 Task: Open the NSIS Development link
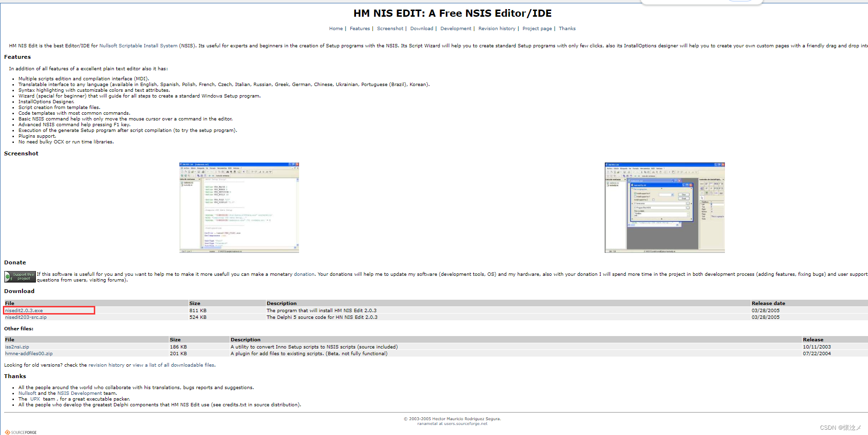click(79, 393)
